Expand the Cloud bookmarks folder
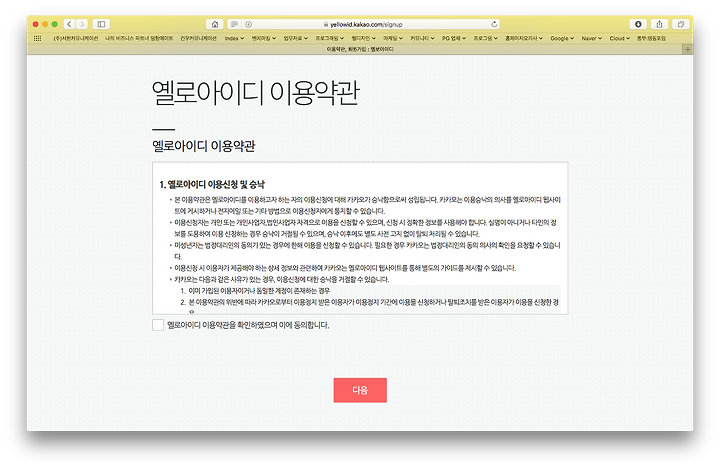This screenshot has height=469, width=720. (x=619, y=38)
